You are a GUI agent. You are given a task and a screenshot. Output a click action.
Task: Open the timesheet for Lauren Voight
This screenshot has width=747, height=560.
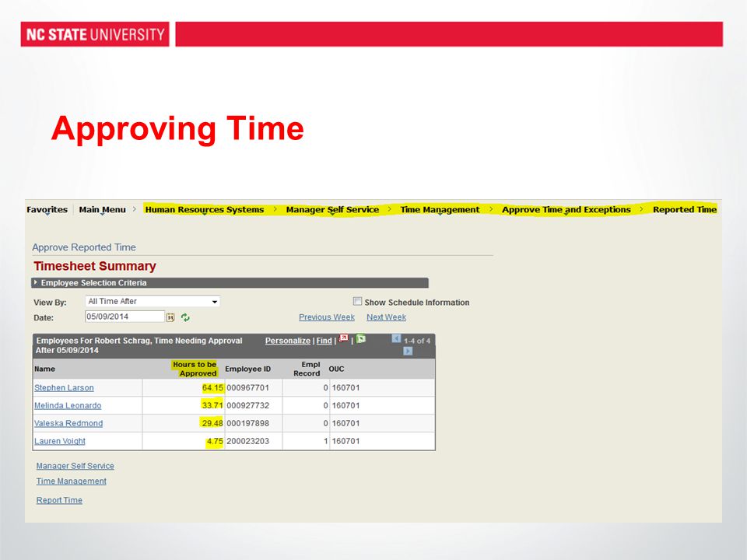click(60, 441)
